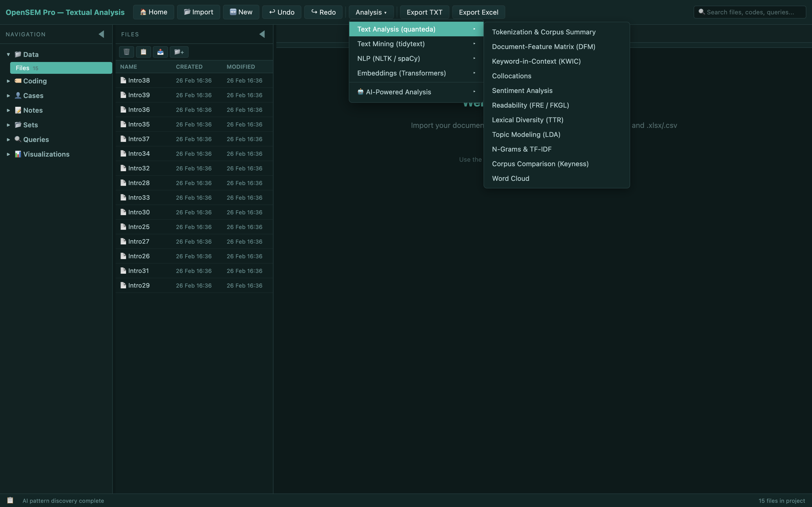This screenshot has height=507, width=812.
Task: Click the Export Excel button
Action: tap(478, 12)
